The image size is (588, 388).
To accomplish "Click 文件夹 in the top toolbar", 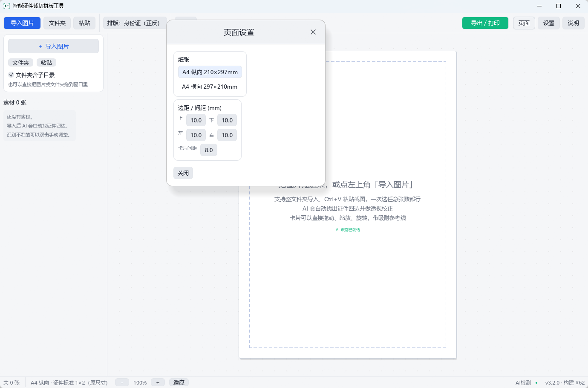I will (57, 23).
